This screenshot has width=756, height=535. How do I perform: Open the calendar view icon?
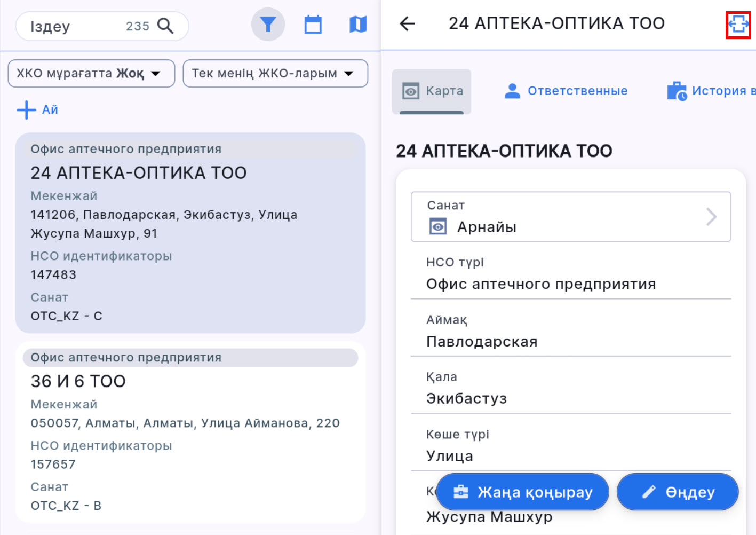coord(313,25)
